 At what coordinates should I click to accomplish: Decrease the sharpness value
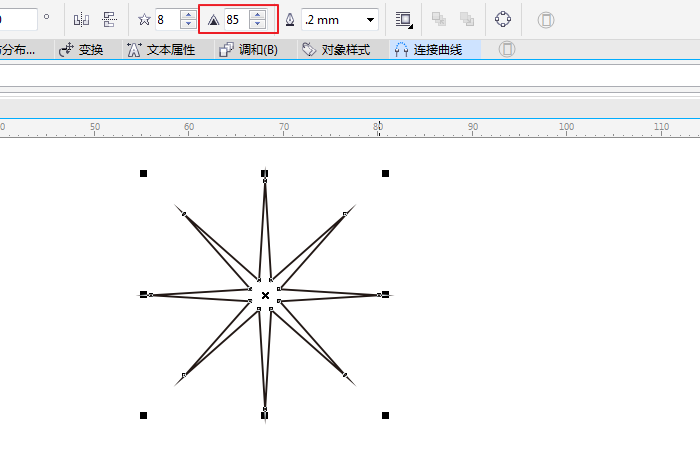258,24
